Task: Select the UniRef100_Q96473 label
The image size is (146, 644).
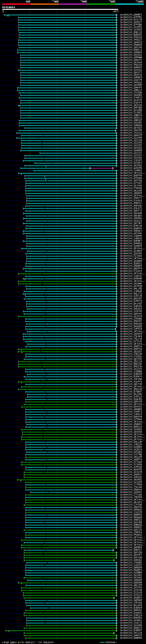Action: (131, 60)
